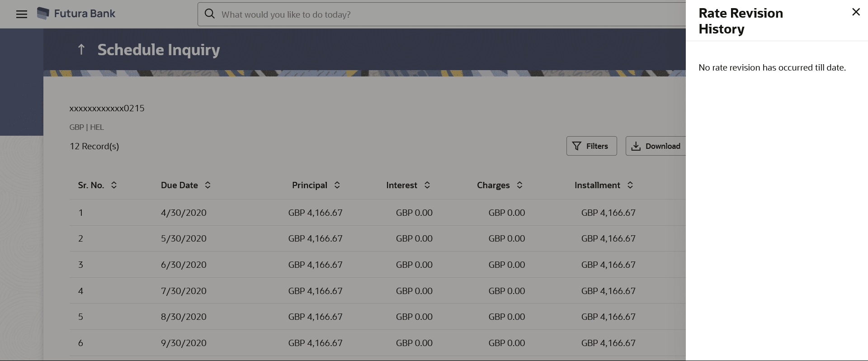Click the Interest column header
The width and height of the screenshot is (868, 361).
coord(401,185)
